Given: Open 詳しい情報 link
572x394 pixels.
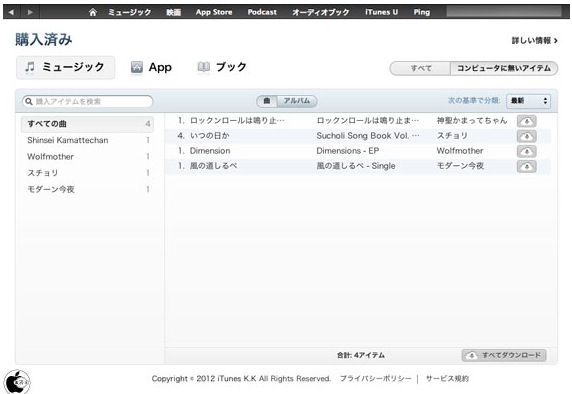Looking at the screenshot, I should coord(534,40).
